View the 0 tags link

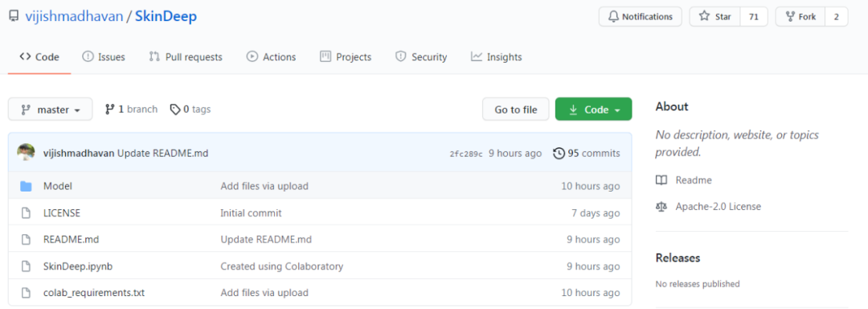190,109
